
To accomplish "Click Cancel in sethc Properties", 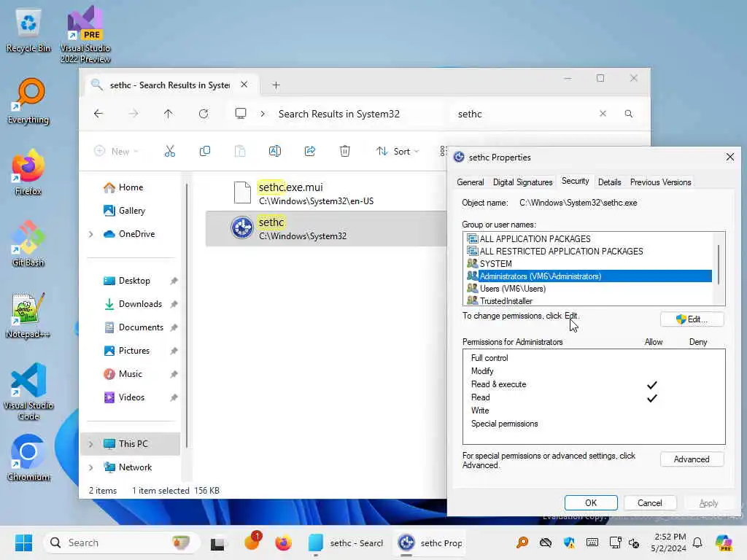I will (649, 503).
